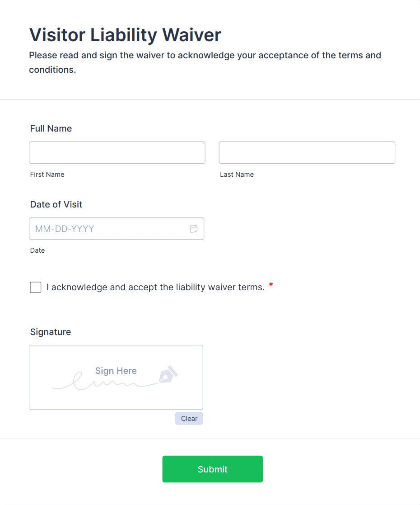Click the "Date" sublabel under date field

[37, 250]
